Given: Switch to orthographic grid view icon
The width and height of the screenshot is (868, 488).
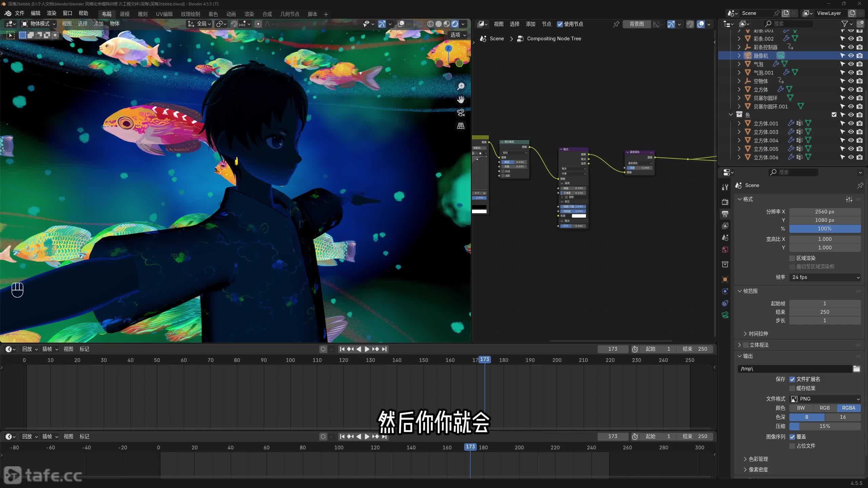Looking at the screenshot, I should (x=461, y=126).
